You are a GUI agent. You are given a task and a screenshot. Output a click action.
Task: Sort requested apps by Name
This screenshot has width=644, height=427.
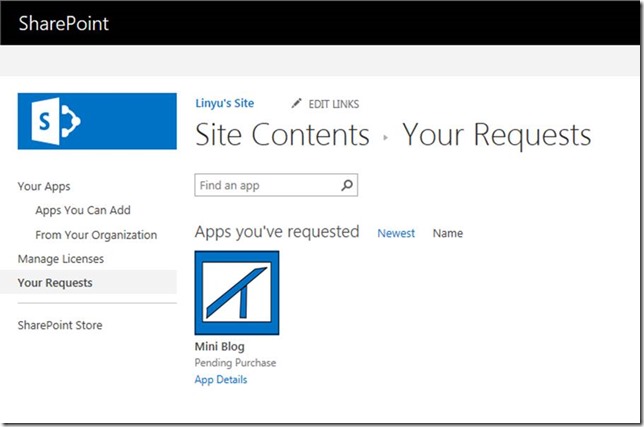[448, 233]
